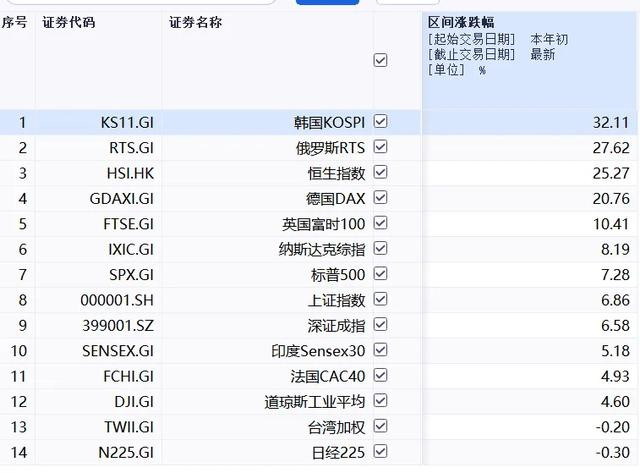Select the 区间涨跌幅 column header

tap(461, 22)
